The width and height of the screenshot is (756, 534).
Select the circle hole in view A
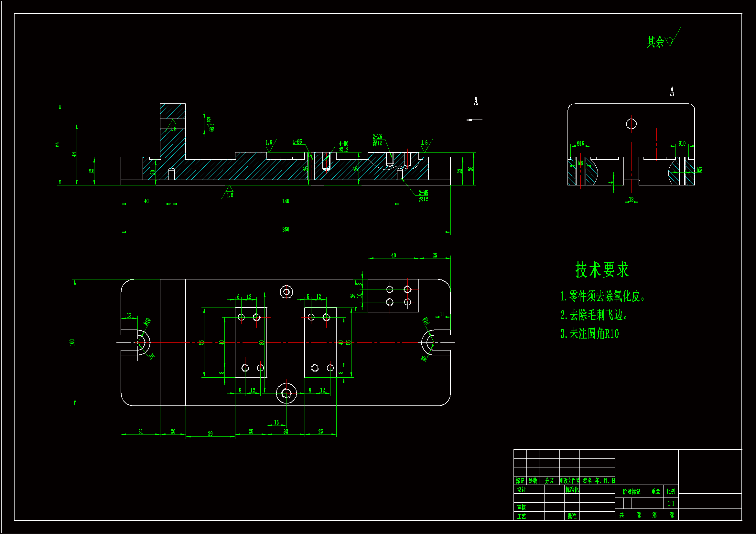tap(631, 124)
